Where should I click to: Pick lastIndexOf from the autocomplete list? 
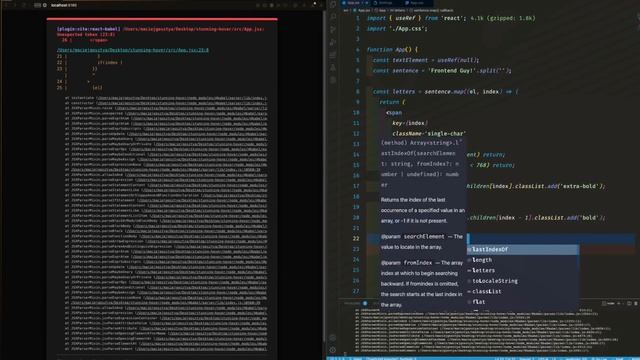[x=523, y=249]
